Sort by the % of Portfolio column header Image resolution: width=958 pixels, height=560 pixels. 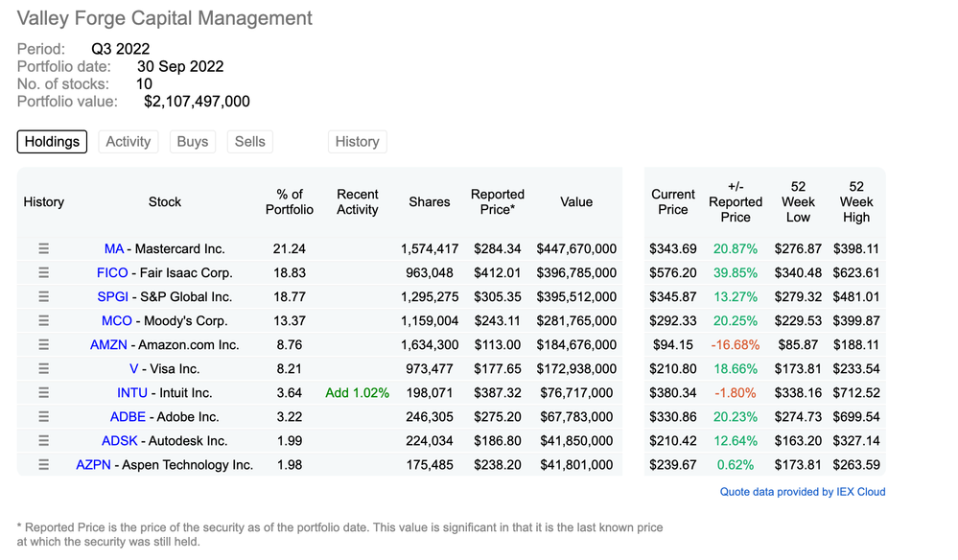[289, 202]
